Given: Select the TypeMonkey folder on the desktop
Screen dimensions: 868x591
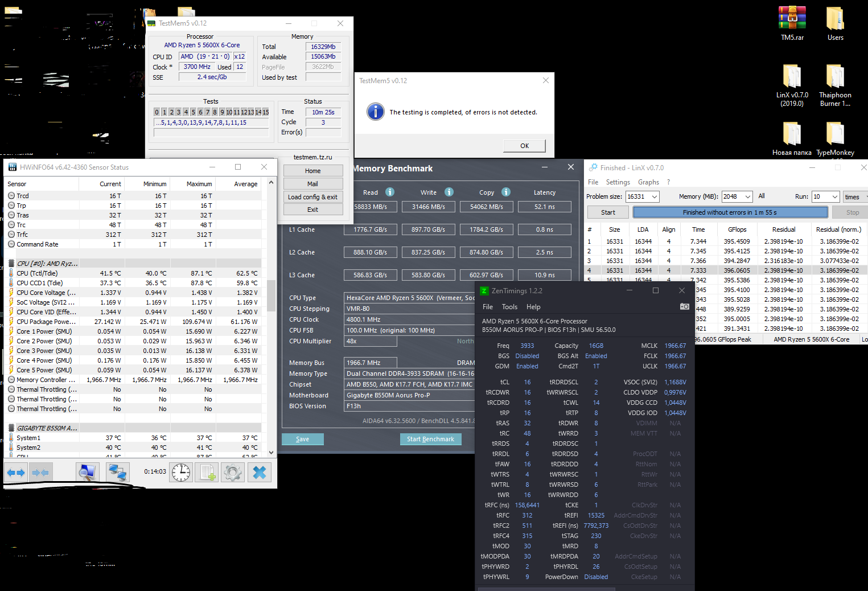Looking at the screenshot, I should tap(835, 138).
